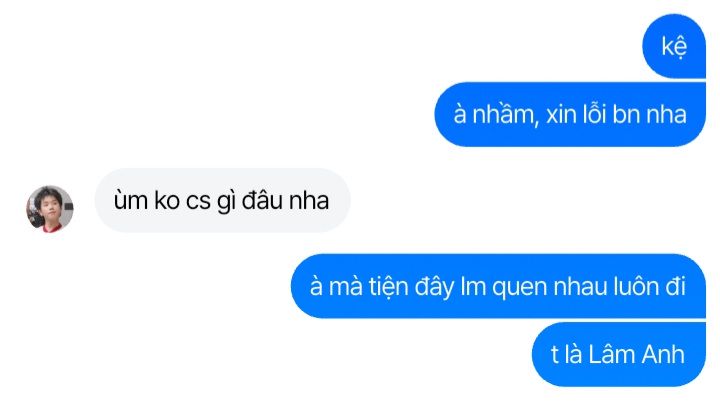Click the word "ùm" in the gray bubble
The height and width of the screenshot is (411, 720).
tap(130, 201)
